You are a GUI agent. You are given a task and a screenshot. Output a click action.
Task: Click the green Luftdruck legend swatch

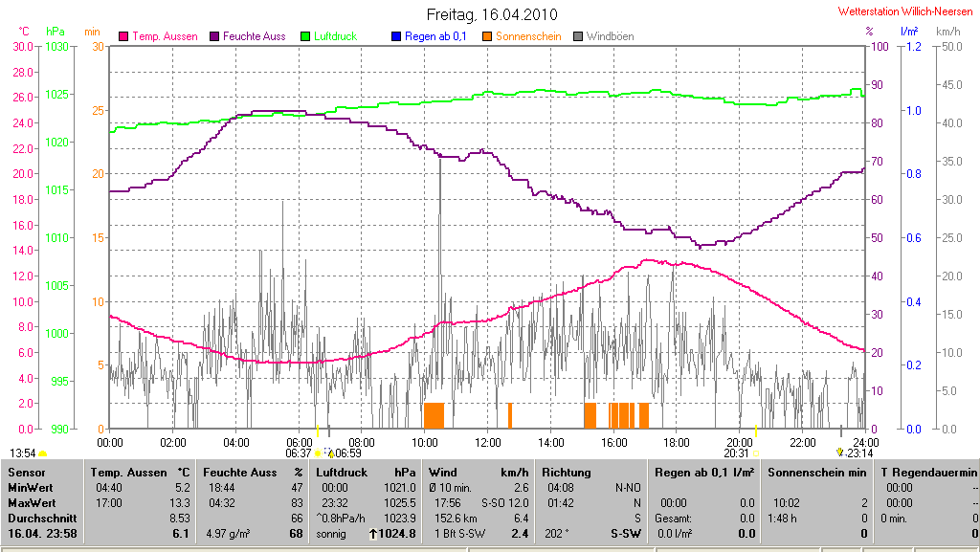coord(305,37)
